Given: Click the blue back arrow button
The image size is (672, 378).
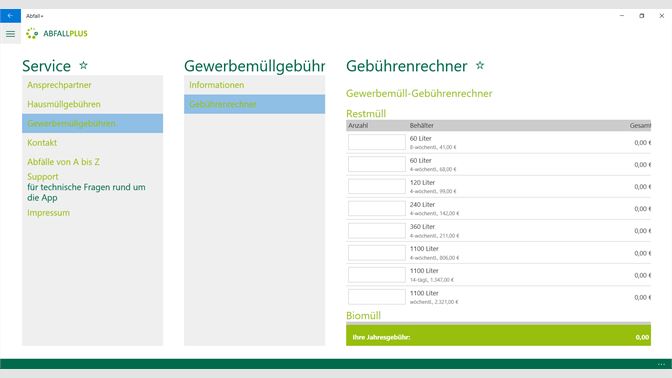Looking at the screenshot, I should pyautogui.click(x=10, y=16).
